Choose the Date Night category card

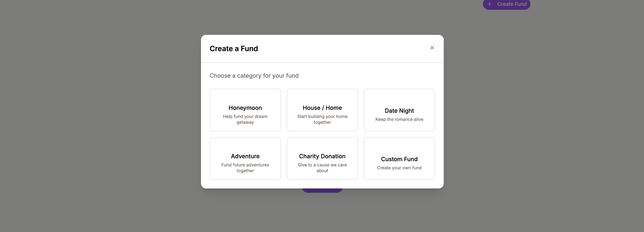399,110
